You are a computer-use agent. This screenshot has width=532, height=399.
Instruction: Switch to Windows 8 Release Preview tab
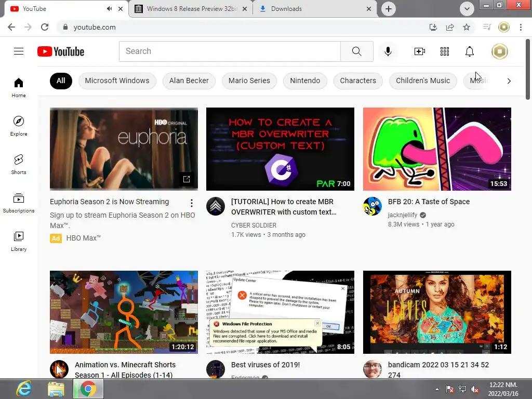click(191, 9)
